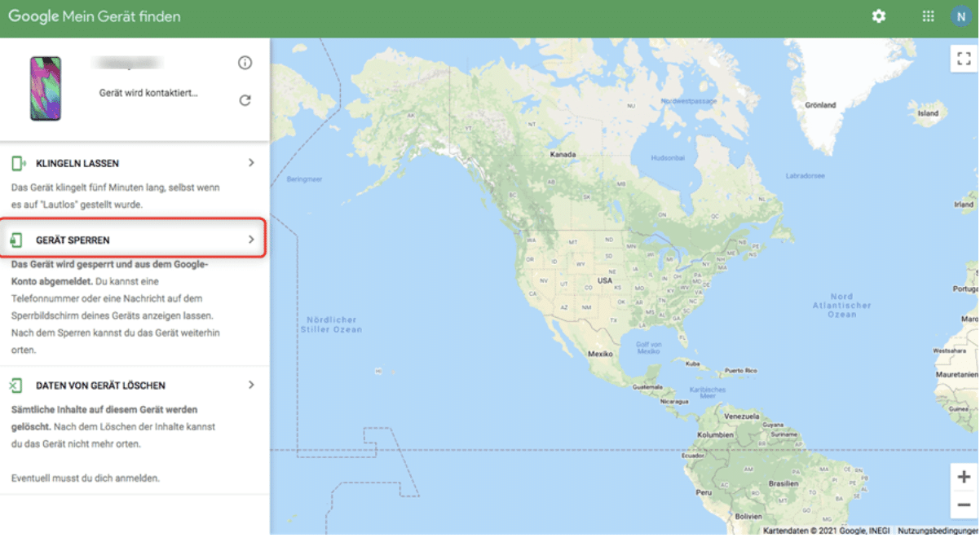Click the Grönland label on the map
980x551 pixels.
click(820, 105)
